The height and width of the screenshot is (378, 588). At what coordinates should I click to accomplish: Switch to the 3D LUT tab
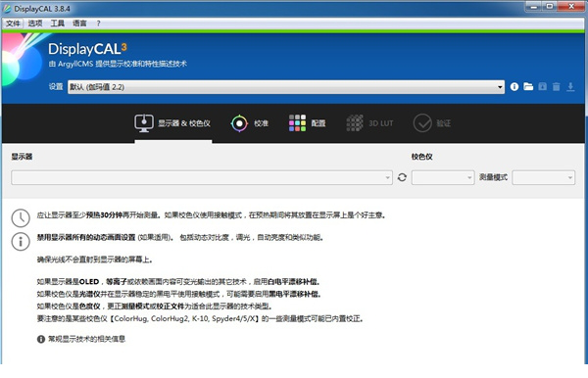(x=369, y=123)
